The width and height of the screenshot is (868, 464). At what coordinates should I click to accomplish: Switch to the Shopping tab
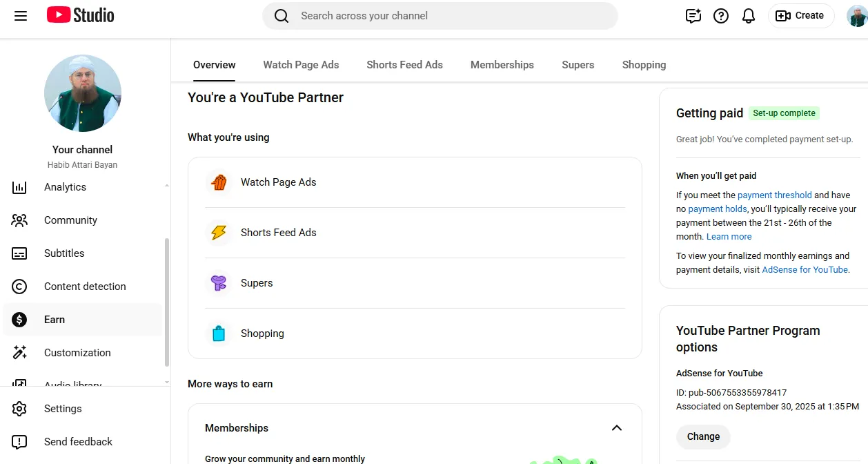pos(644,65)
